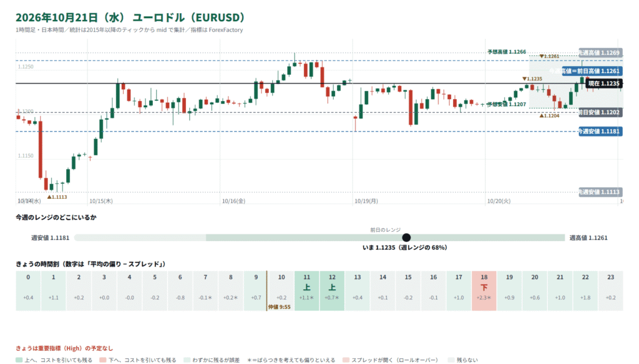
Task: Click the hour 6 cell showing -0.8
Action: 180,290
